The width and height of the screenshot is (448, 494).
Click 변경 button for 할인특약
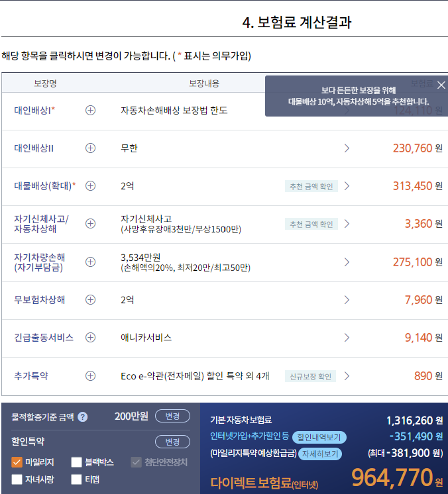click(172, 442)
